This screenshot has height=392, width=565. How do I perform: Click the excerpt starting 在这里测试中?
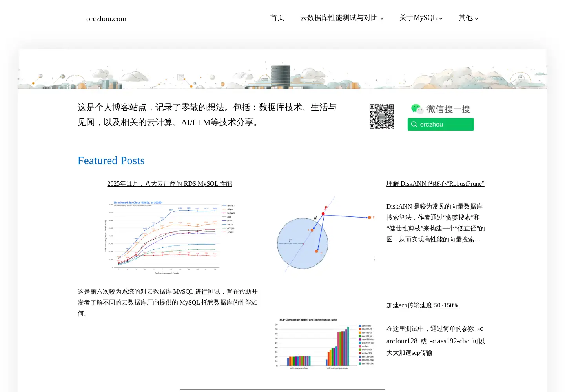tap(436, 341)
